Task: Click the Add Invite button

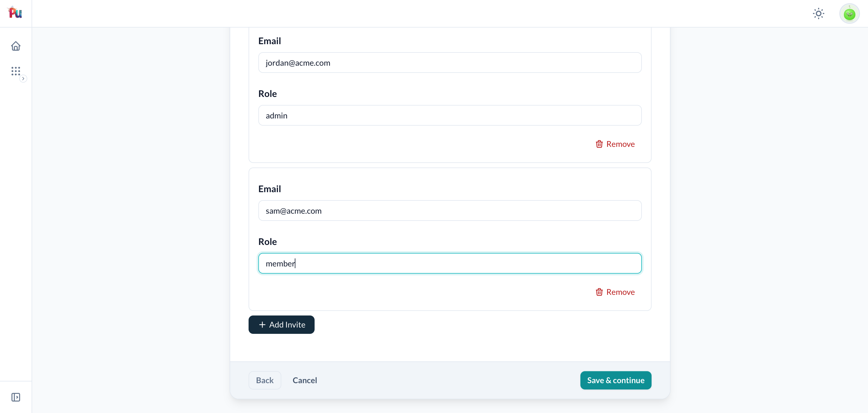Action: coord(281,324)
